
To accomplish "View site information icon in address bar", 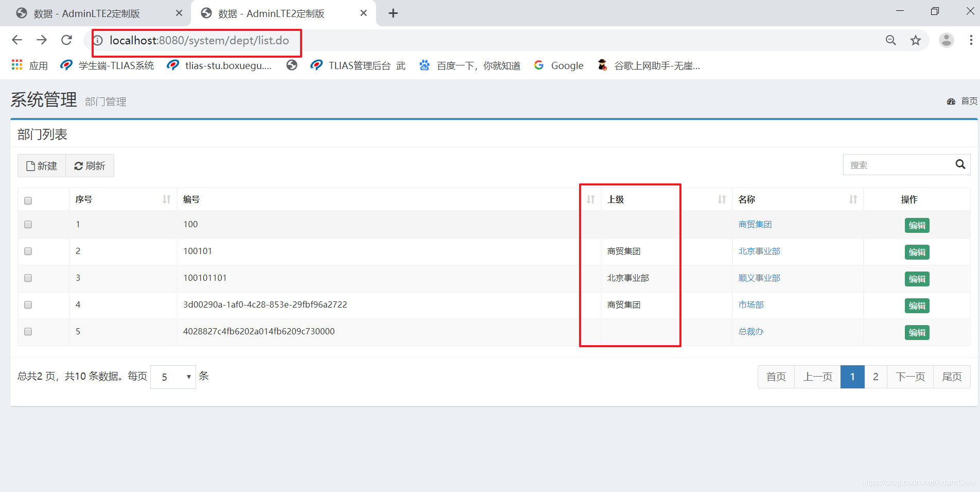I will (98, 40).
